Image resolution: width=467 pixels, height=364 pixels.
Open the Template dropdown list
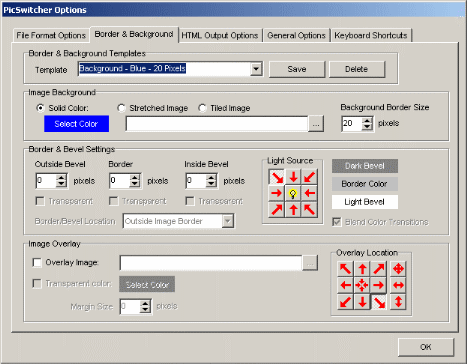pos(256,69)
